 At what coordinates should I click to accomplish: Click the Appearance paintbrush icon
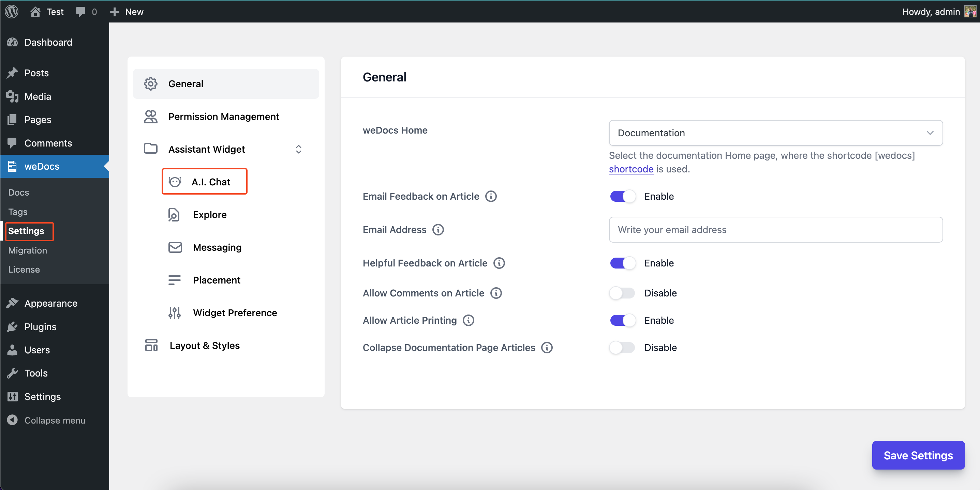tap(13, 303)
